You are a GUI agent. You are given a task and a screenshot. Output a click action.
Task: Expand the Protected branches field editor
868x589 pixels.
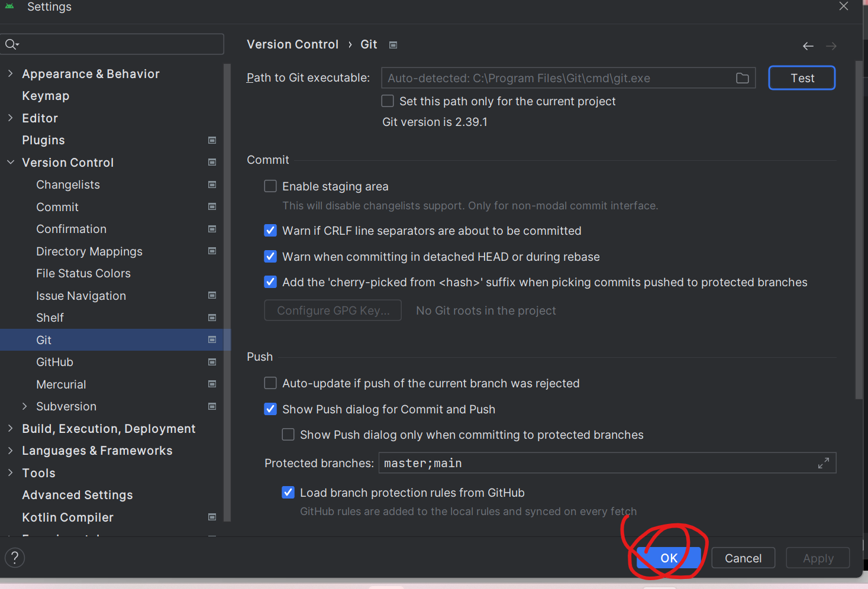point(824,463)
